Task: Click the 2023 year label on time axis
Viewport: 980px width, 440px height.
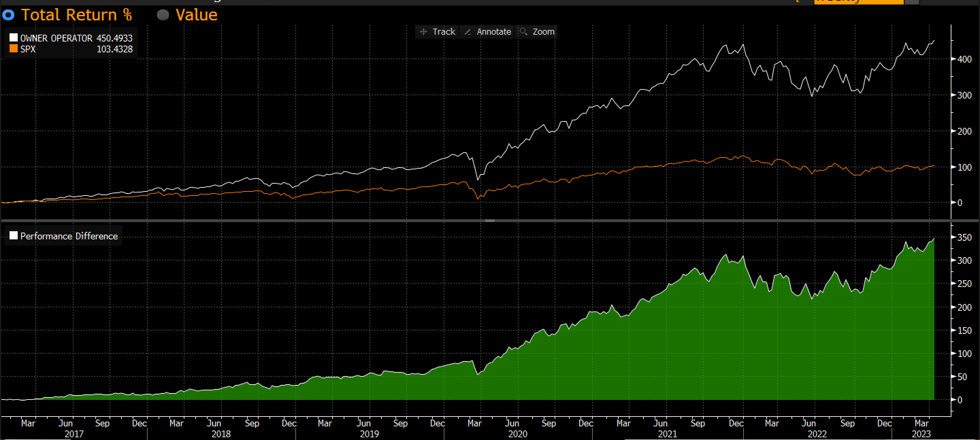Action: point(921,434)
